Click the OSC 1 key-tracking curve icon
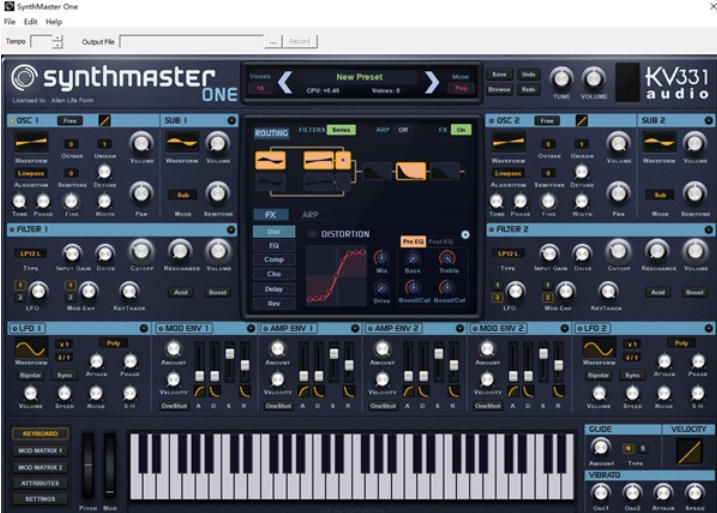This screenshot has width=717, height=513. (104, 121)
